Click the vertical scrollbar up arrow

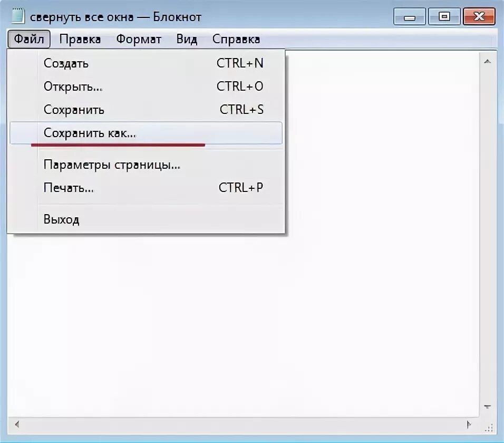(x=487, y=61)
